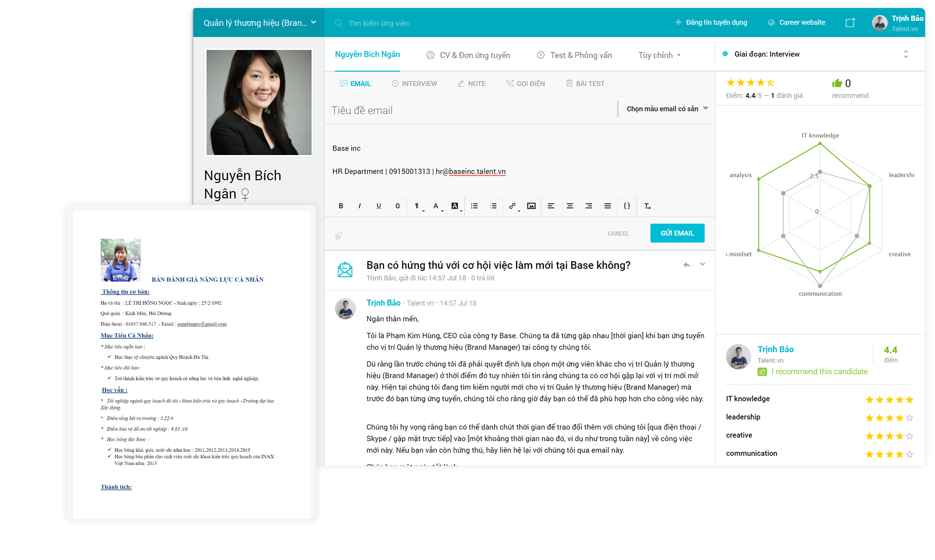This screenshot has height=560, width=935.
Task: Switch to the NOTE tab
Action: pyautogui.click(x=472, y=83)
